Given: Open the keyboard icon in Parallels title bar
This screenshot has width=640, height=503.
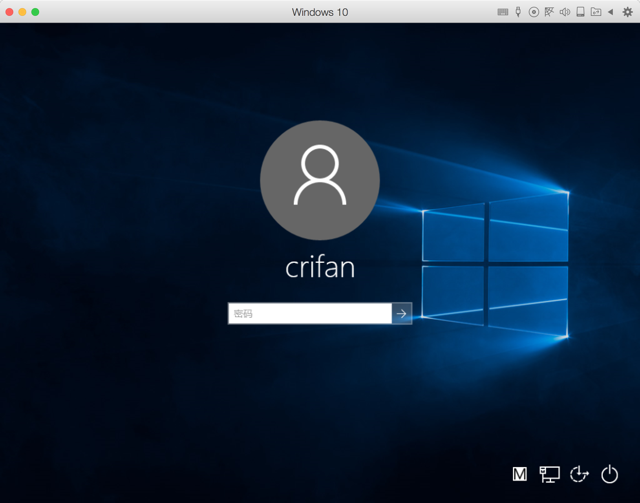Looking at the screenshot, I should pyautogui.click(x=503, y=12).
